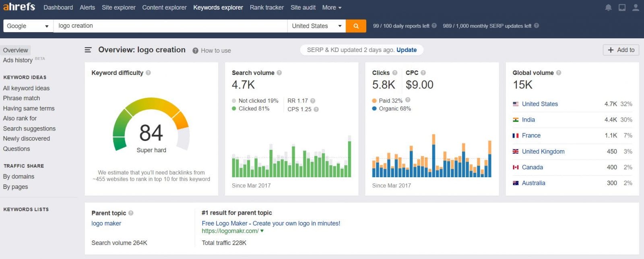Click the monitor icon in top bar
The width and height of the screenshot is (644, 259).
(622, 8)
